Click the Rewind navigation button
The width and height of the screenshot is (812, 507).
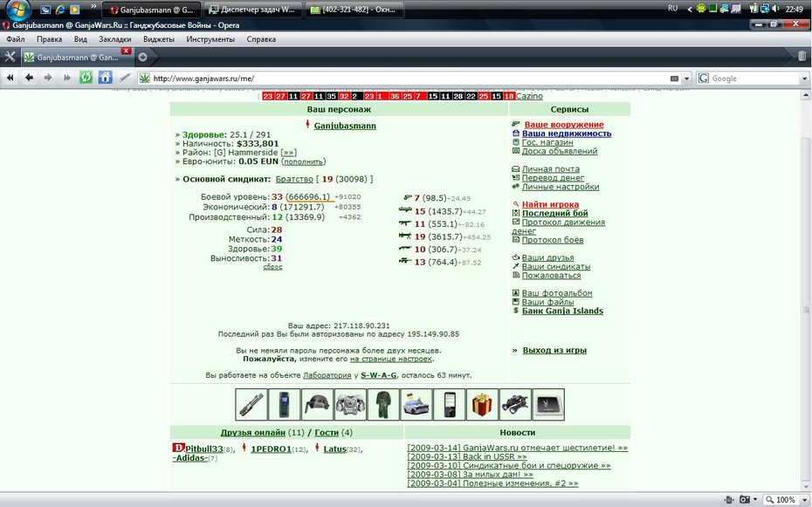(10, 78)
